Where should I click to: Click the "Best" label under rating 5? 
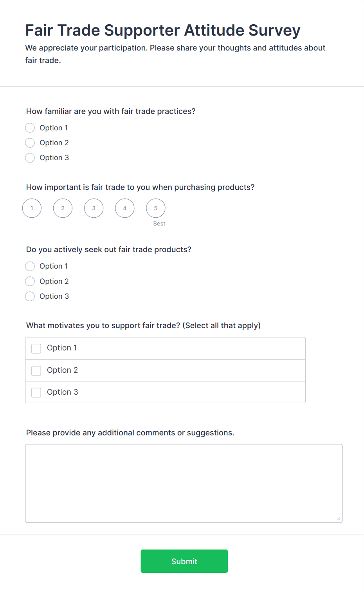coord(159,224)
